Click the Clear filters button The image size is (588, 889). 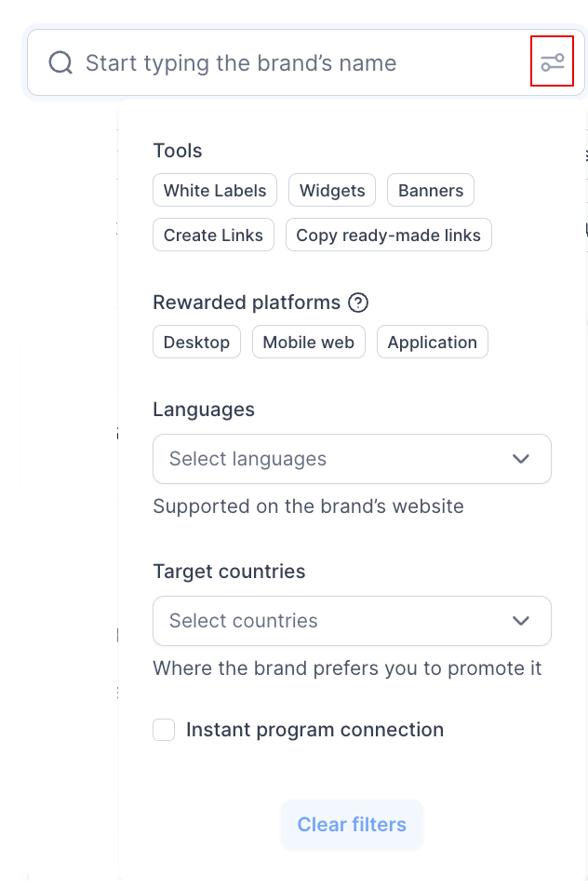tap(352, 825)
